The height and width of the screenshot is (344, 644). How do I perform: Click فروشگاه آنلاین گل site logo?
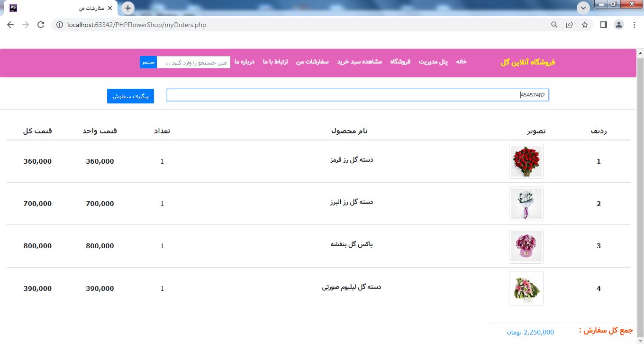point(527,62)
